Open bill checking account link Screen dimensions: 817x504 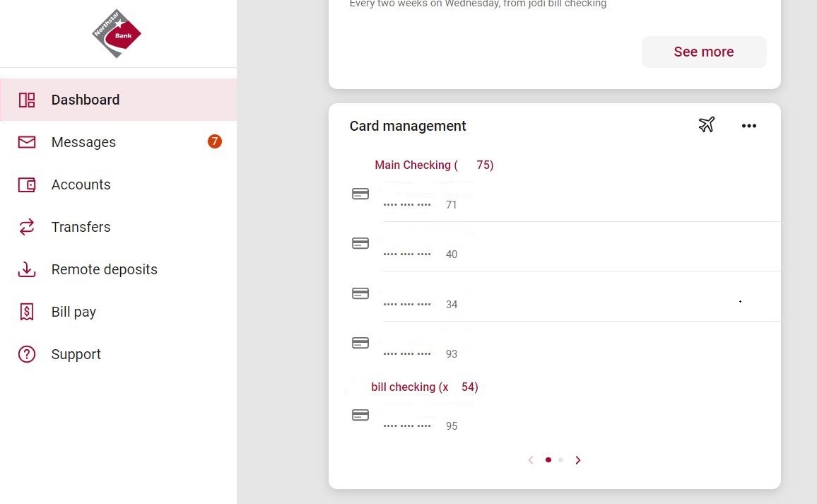[x=424, y=387]
